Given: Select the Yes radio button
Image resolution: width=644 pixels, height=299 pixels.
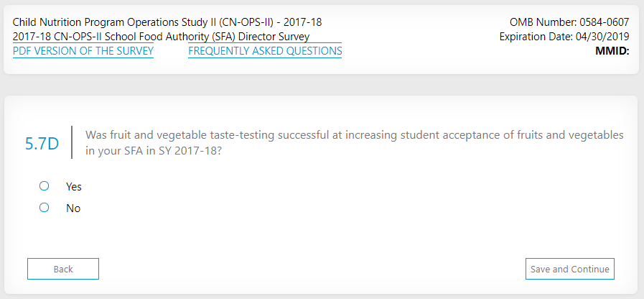Looking at the screenshot, I should [45, 186].
